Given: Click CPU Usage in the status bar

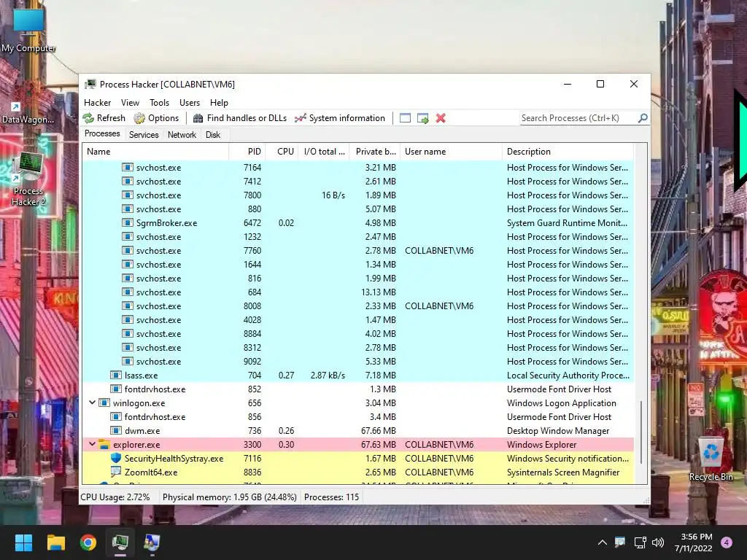Looking at the screenshot, I should click(115, 497).
